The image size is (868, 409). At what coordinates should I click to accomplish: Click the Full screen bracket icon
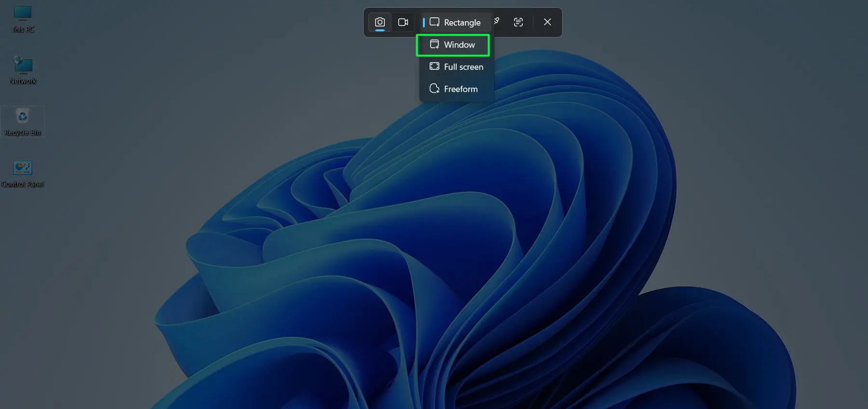click(434, 66)
